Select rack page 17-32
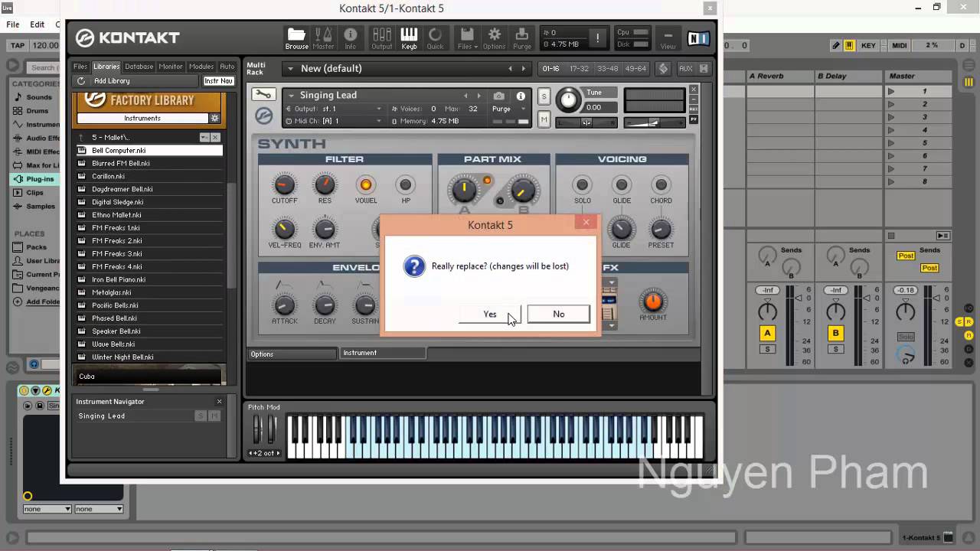Image resolution: width=980 pixels, height=551 pixels. [579, 69]
